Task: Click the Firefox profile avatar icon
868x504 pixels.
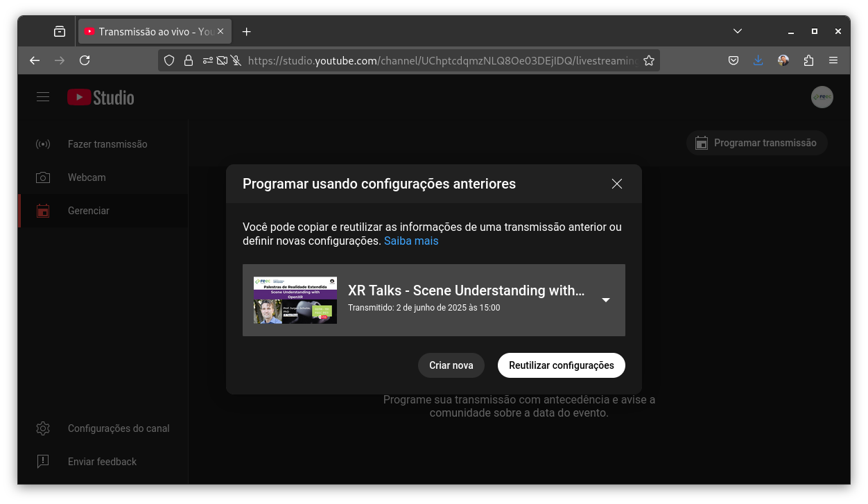Action: pos(783,60)
